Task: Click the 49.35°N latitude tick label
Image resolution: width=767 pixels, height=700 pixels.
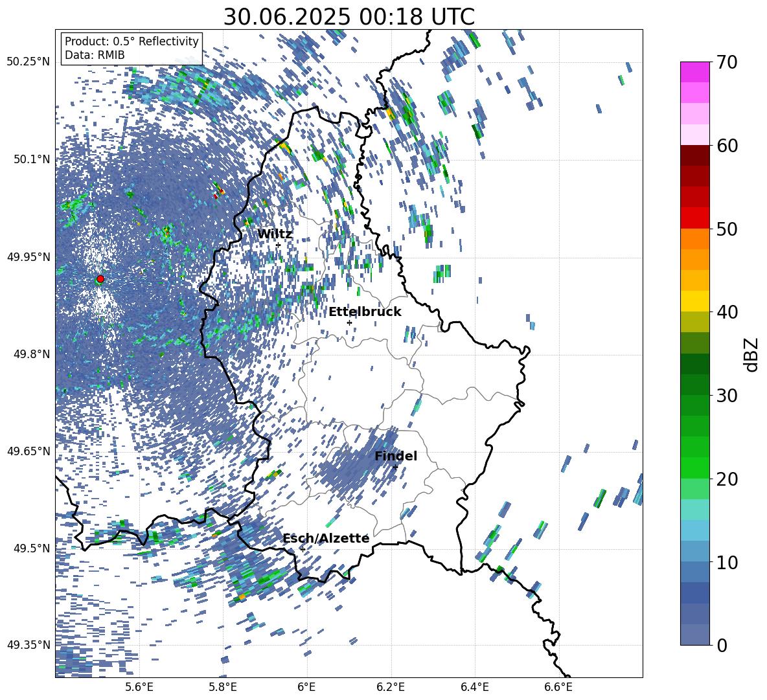Action: point(29,645)
